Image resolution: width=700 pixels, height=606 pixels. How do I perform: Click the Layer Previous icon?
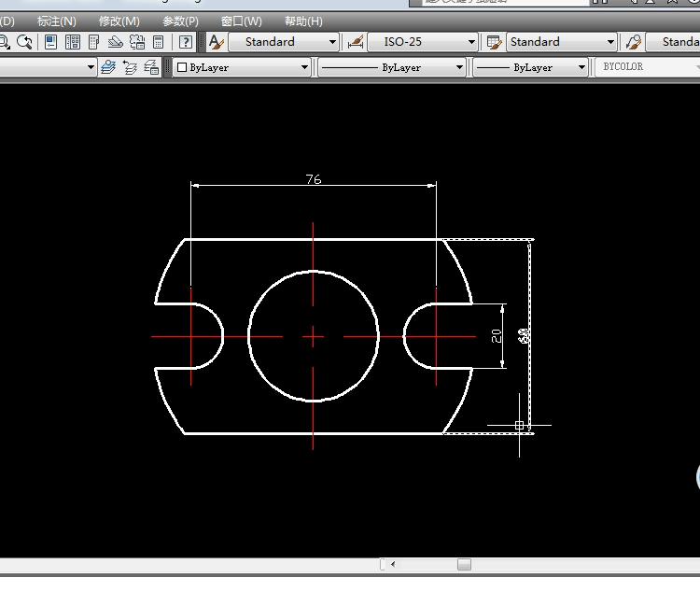[x=130, y=67]
